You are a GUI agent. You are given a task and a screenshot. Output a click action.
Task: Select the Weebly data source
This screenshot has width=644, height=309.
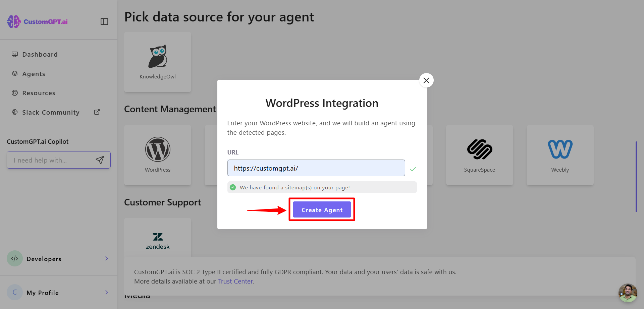[x=560, y=155]
